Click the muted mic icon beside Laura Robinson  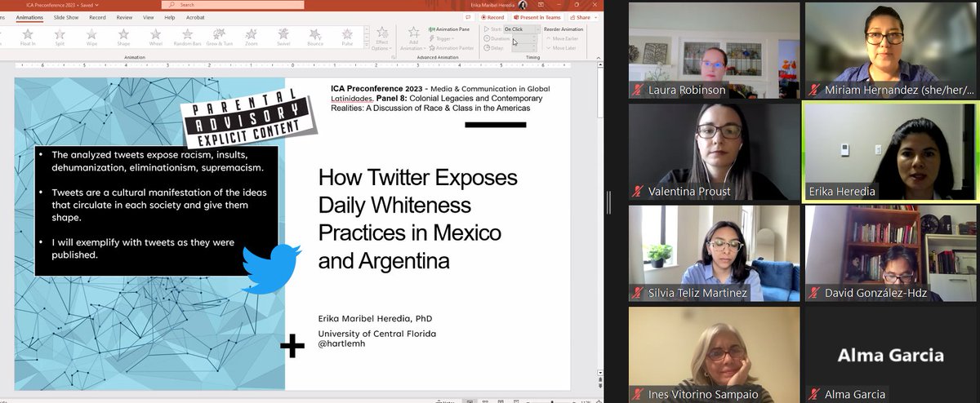click(637, 91)
